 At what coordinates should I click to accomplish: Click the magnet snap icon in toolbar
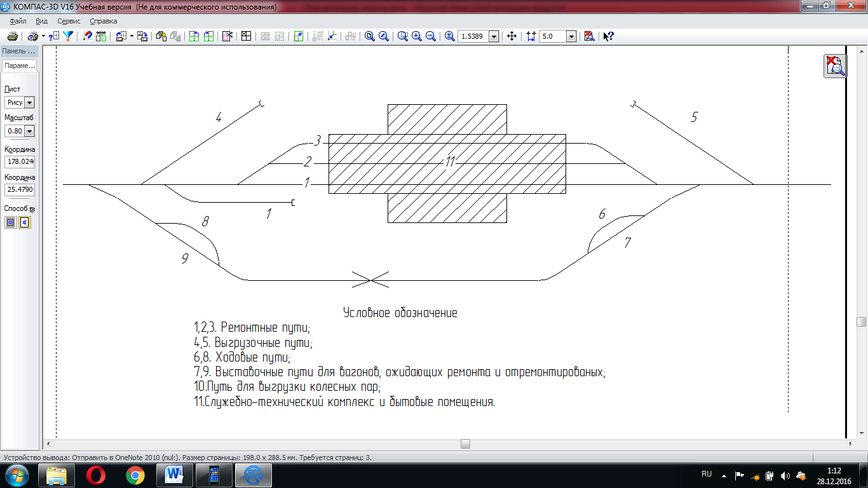(x=88, y=36)
